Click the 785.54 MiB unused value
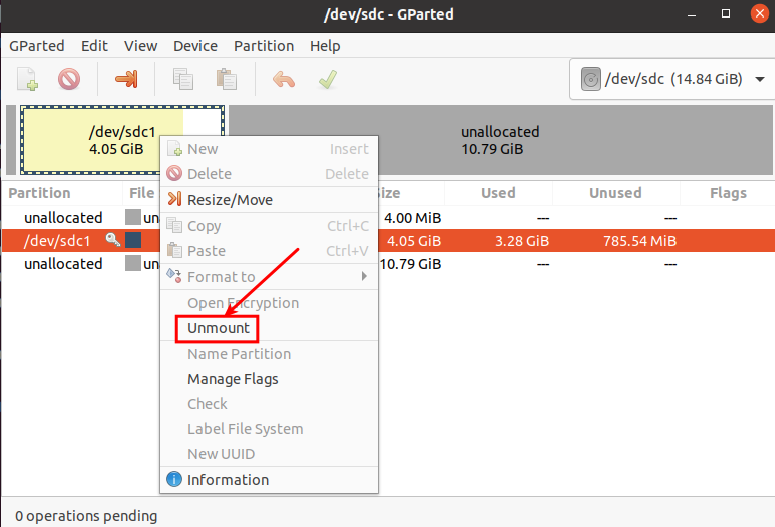The width and height of the screenshot is (775, 527). [x=640, y=241]
